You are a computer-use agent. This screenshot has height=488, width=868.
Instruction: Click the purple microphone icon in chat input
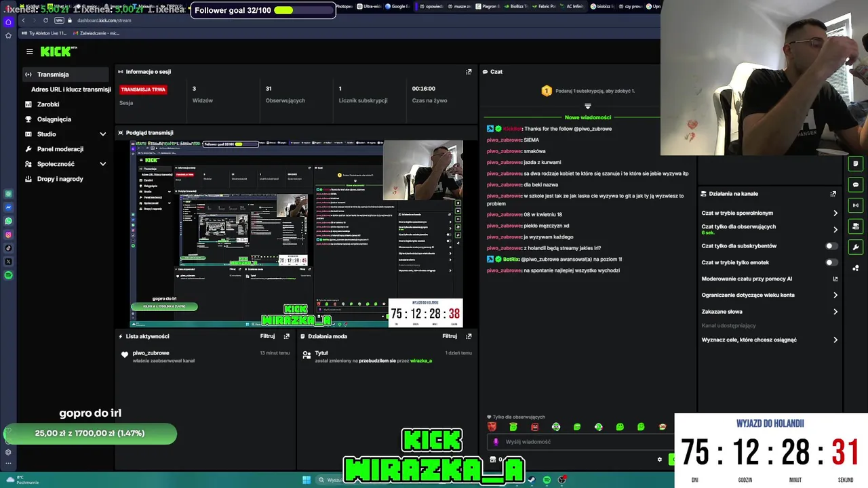(x=496, y=442)
